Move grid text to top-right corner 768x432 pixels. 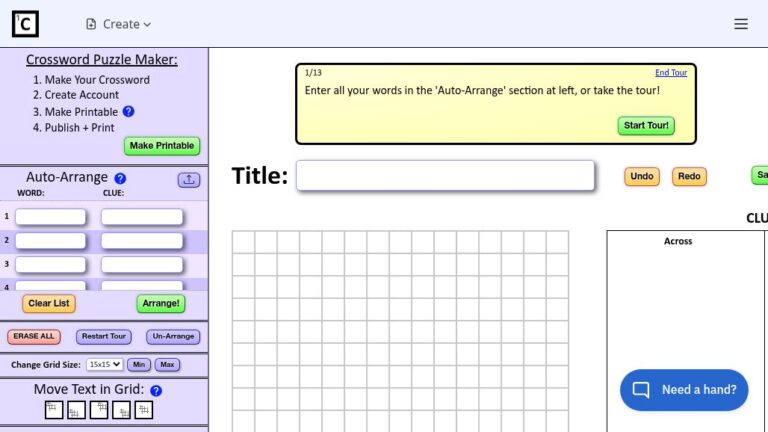(99, 410)
